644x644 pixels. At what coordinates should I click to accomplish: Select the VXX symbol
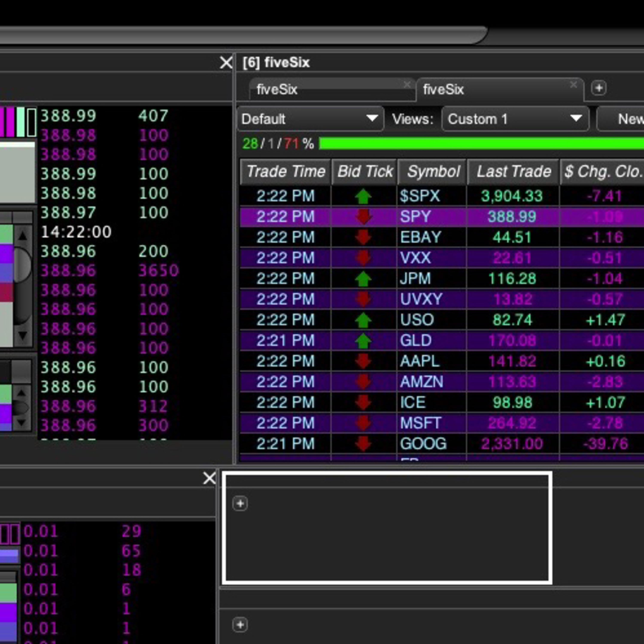(x=415, y=258)
